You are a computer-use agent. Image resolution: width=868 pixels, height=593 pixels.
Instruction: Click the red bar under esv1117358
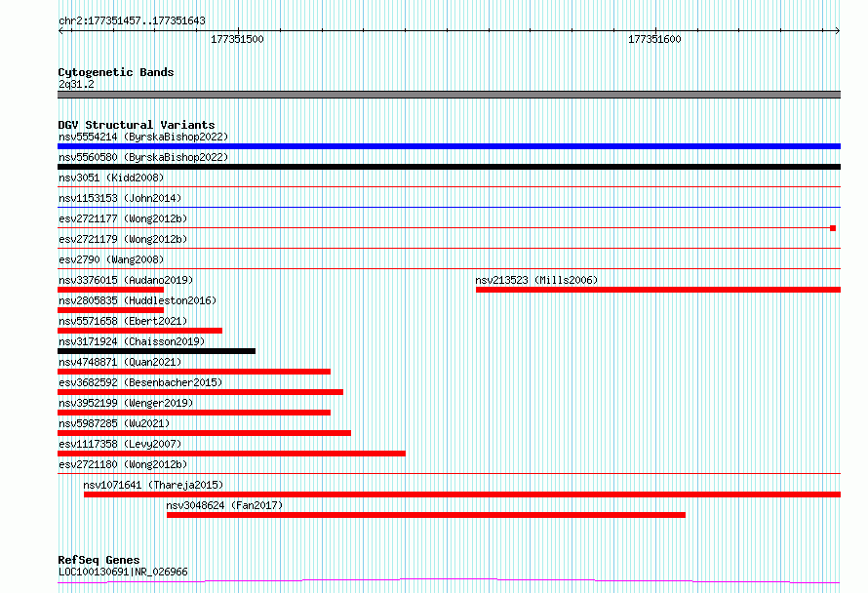231,454
